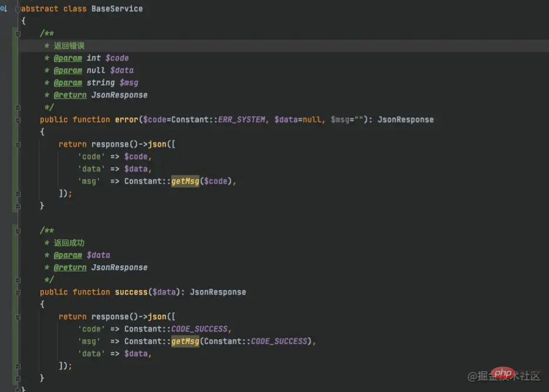This screenshot has width=549, height=392.
Task: Click JsonResponse return type of success function
Action: point(218,292)
